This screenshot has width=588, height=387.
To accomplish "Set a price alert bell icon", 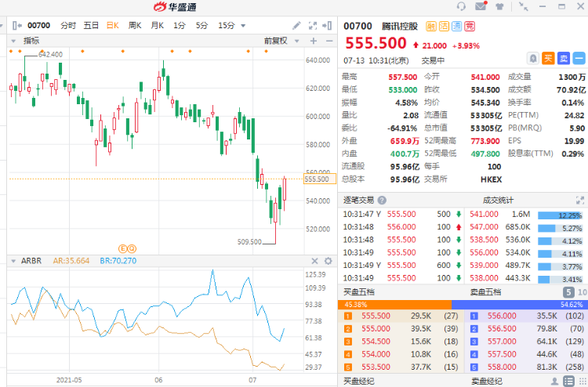I will tap(533, 59).
